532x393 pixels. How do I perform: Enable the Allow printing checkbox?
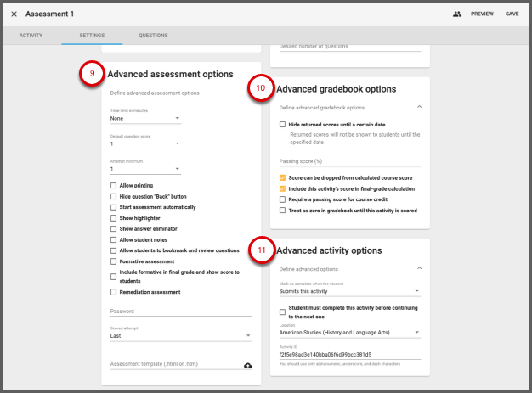(114, 185)
